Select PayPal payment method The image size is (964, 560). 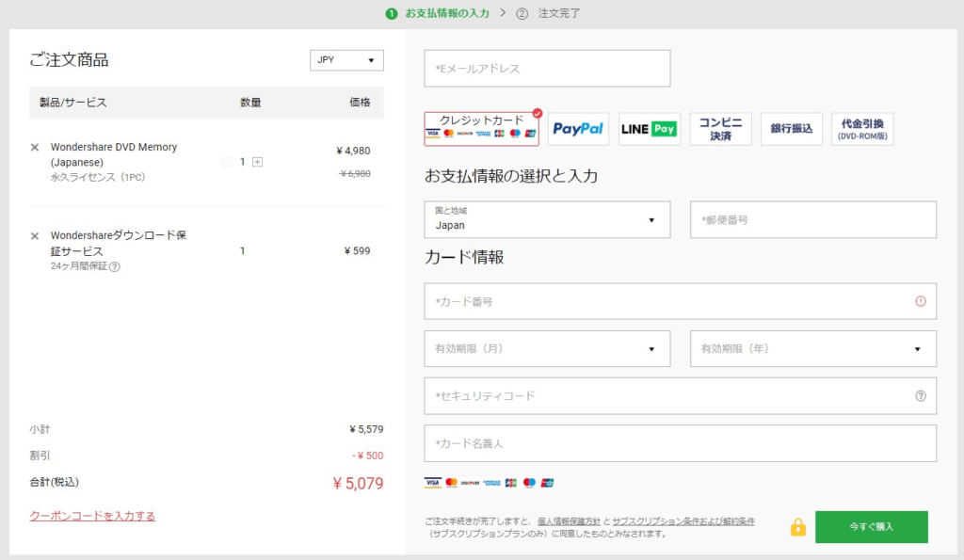point(578,129)
